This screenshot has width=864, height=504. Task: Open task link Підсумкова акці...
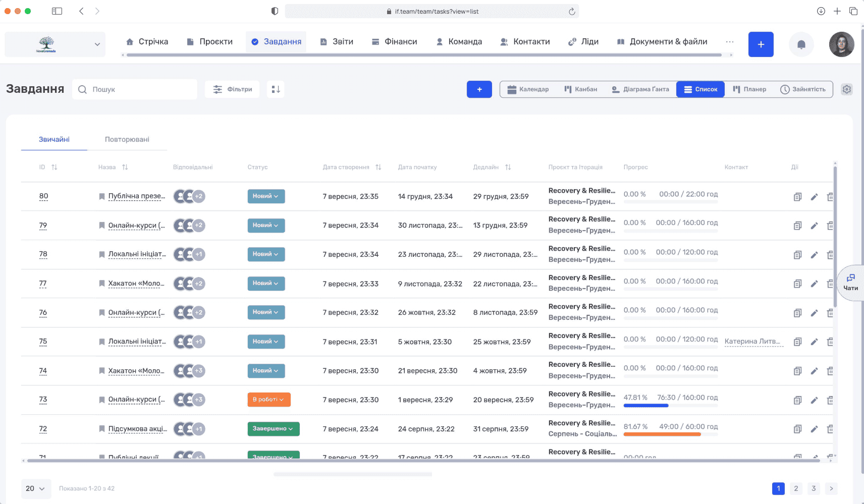pyautogui.click(x=137, y=429)
